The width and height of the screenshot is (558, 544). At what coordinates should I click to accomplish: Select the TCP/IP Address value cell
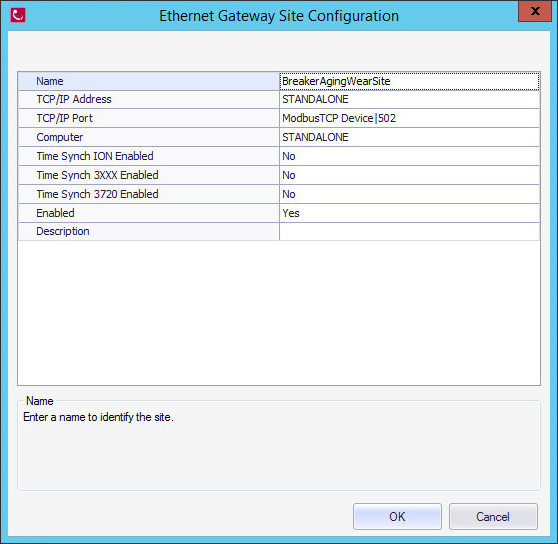[x=409, y=99]
